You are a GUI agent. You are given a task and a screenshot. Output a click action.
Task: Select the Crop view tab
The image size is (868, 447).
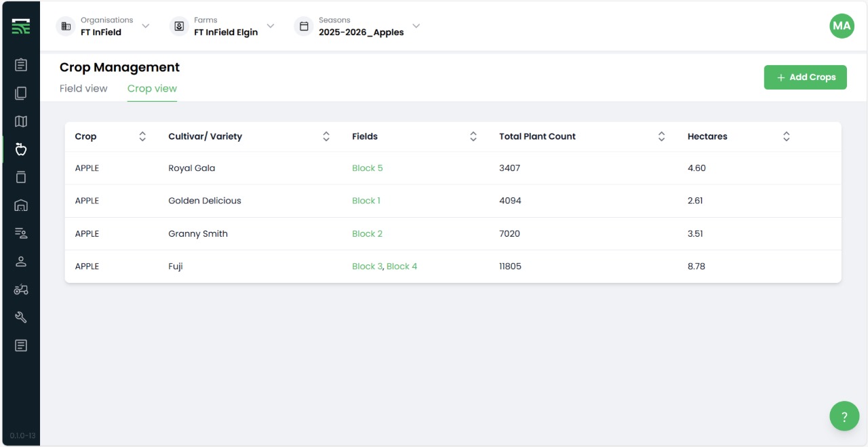(152, 88)
